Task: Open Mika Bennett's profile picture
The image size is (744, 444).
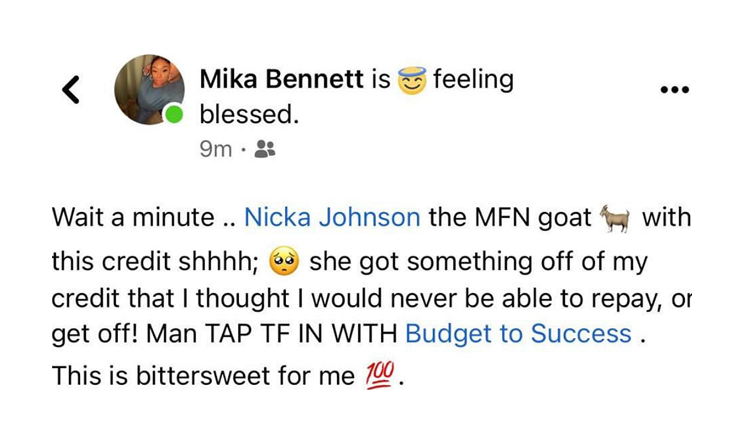Action: click(x=148, y=88)
